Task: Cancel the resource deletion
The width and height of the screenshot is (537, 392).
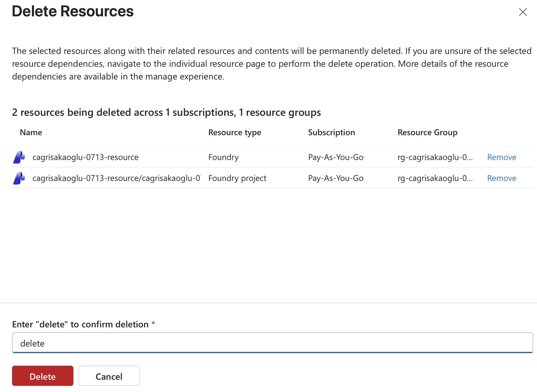Action: coord(109,376)
